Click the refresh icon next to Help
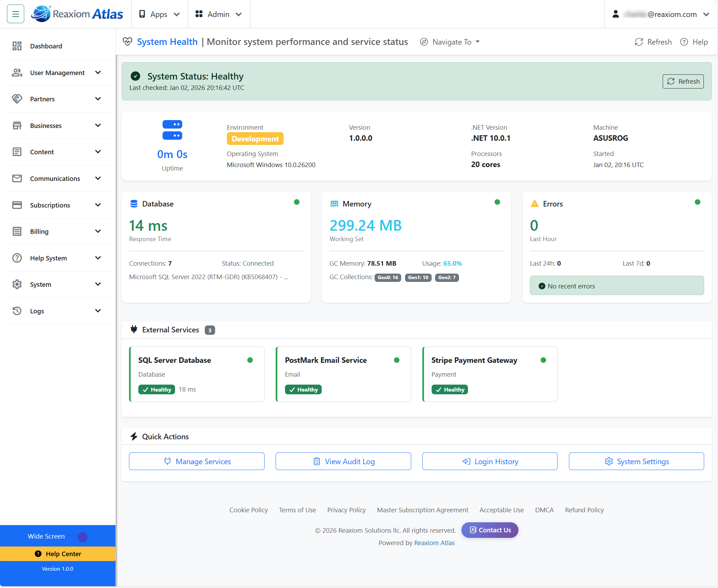718x588 pixels. pos(639,42)
